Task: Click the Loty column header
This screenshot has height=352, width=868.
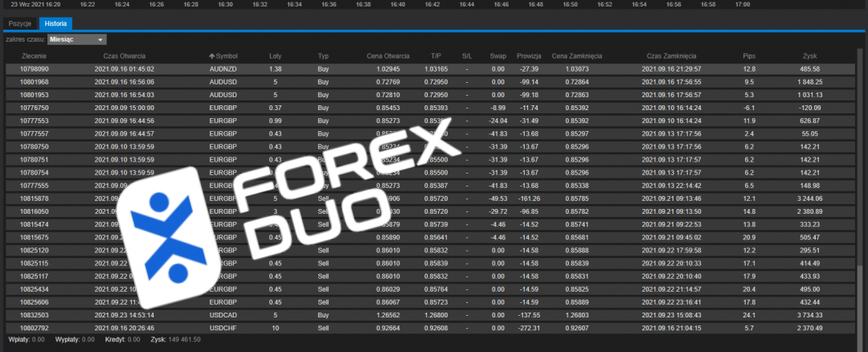Action: click(275, 56)
